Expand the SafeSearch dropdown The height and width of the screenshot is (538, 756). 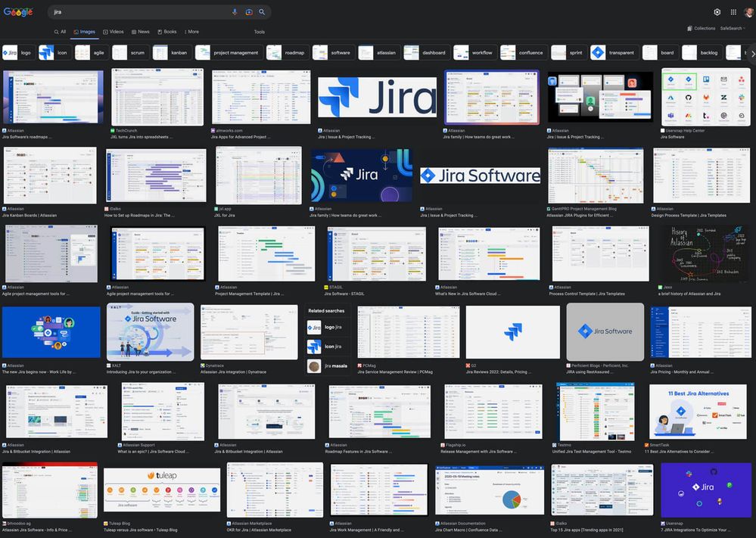tap(733, 29)
